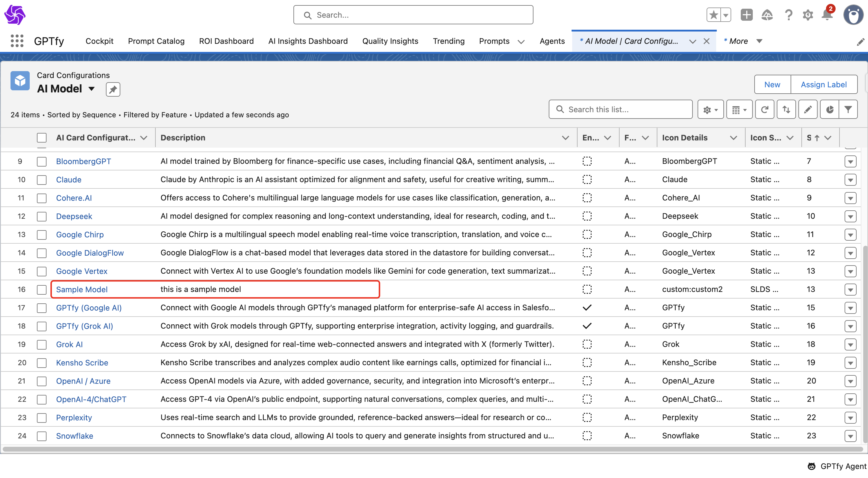Open the Quality Insights tab
Viewport: 868px width, 478px height.
390,41
